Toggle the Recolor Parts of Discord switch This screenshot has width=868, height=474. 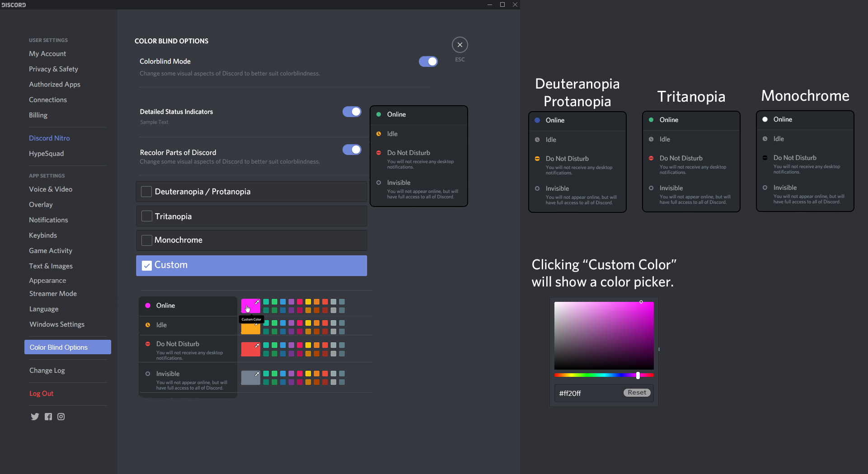[x=352, y=150]
